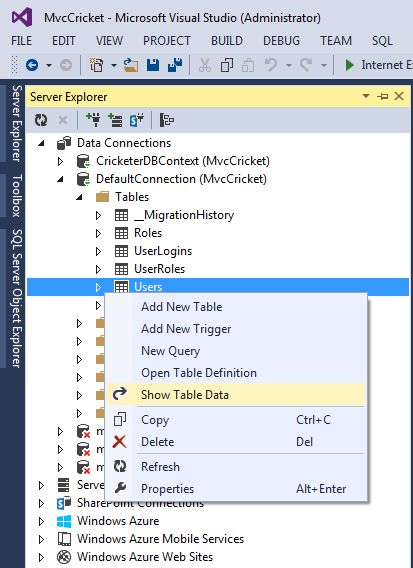
Task: Choose Copy in context menu
Action: (x=235, y=420)
